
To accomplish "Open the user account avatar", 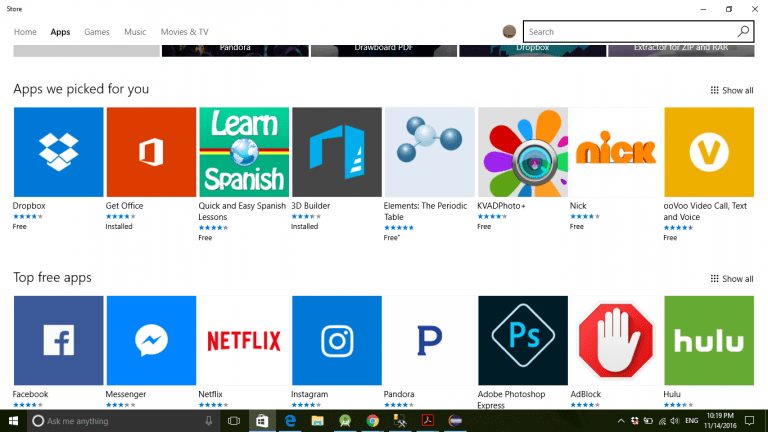I will 509,31.
